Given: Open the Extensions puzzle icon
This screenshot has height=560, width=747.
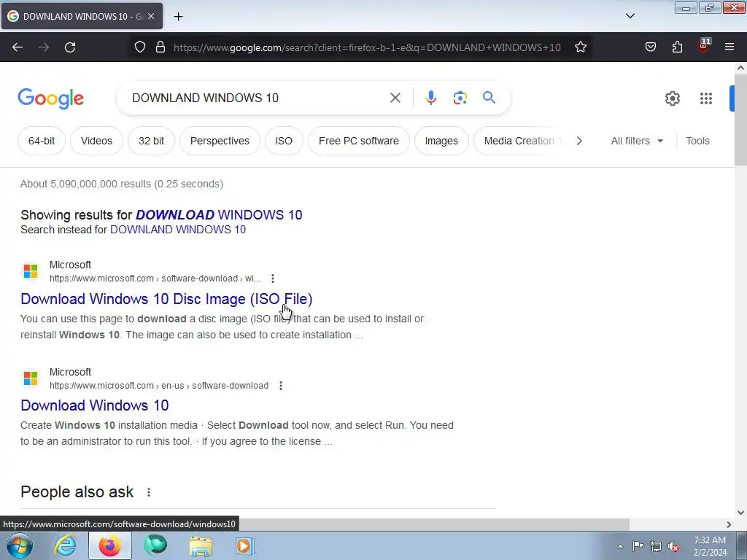Looking at the screenshot, I should tap(677, 47).
